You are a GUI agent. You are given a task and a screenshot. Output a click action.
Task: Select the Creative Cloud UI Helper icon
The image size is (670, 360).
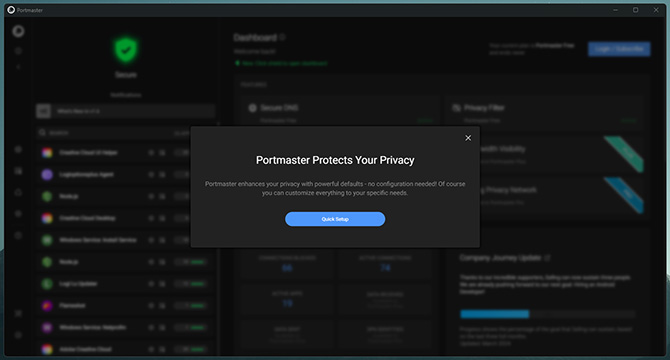tap(47, 152)
